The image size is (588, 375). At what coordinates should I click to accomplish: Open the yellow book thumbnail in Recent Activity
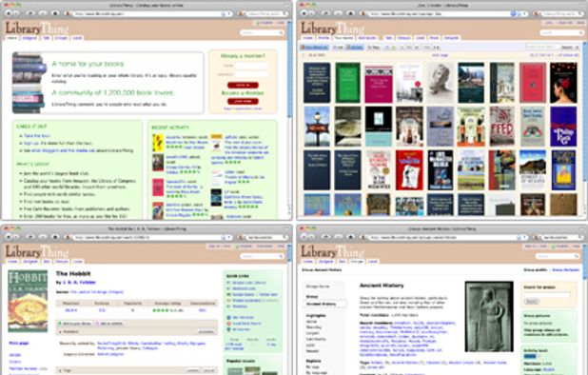pyautogui.click(x=158, y=143)
